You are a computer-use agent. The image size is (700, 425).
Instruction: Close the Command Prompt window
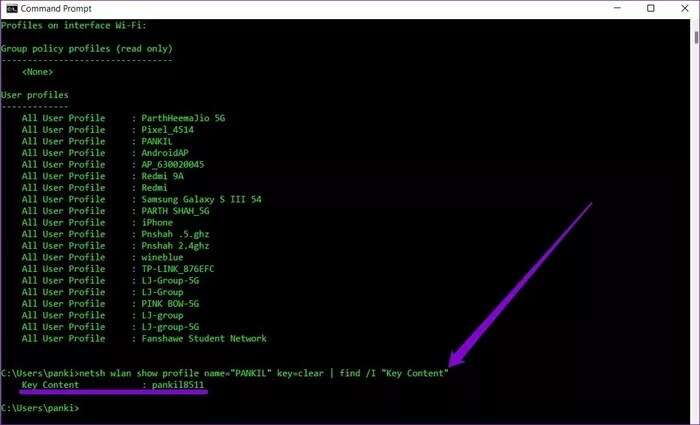[684, 8]
